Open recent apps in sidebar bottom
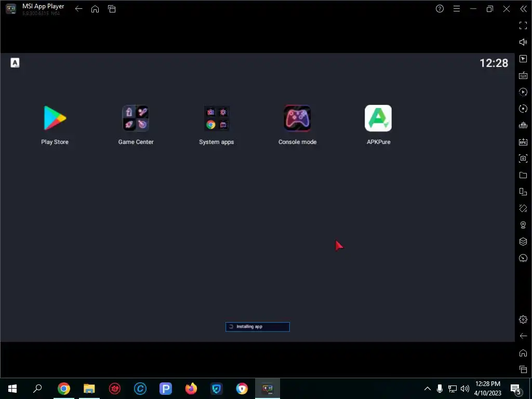The image size is (532, 399). 523,369
